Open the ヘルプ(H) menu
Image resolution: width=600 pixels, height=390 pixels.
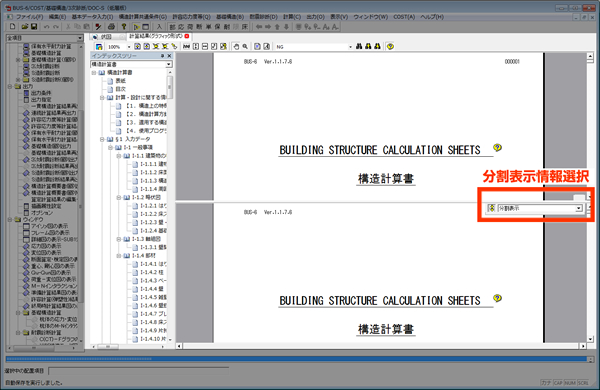[x=432, y=17]
